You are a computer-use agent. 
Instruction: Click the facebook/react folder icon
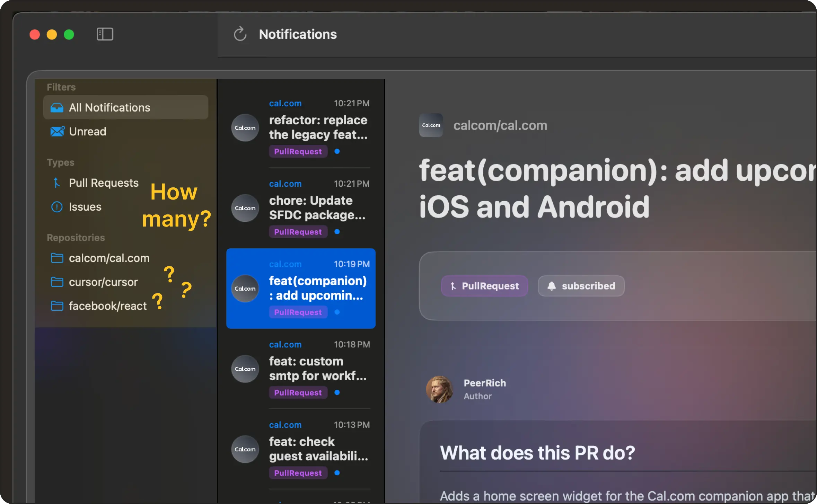point(57,306)
